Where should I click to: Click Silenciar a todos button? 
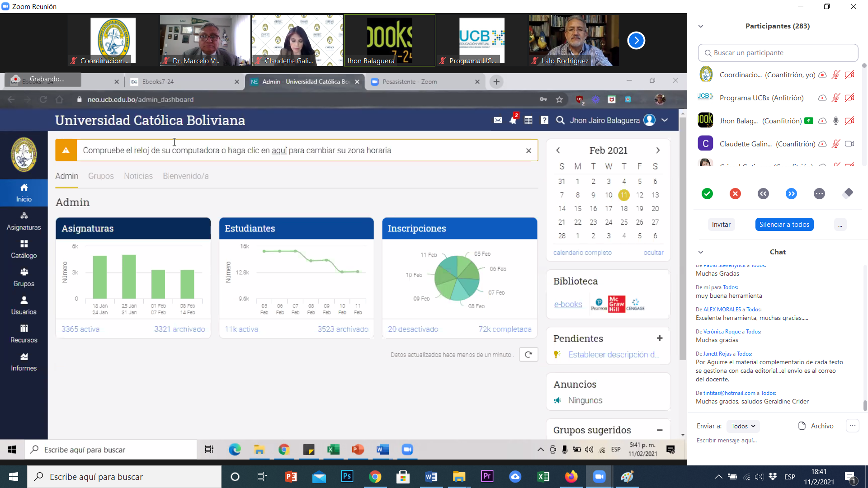point(784,225)
